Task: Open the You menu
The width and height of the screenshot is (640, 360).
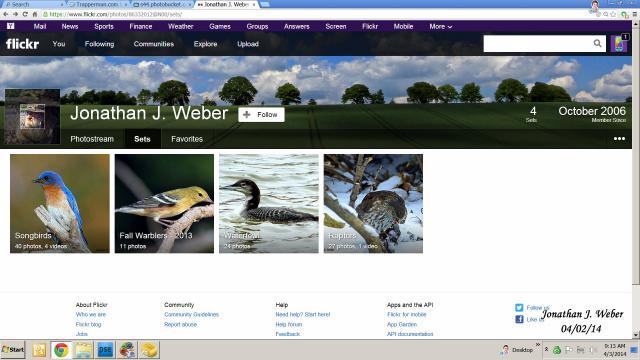Action: click(59, 44)
